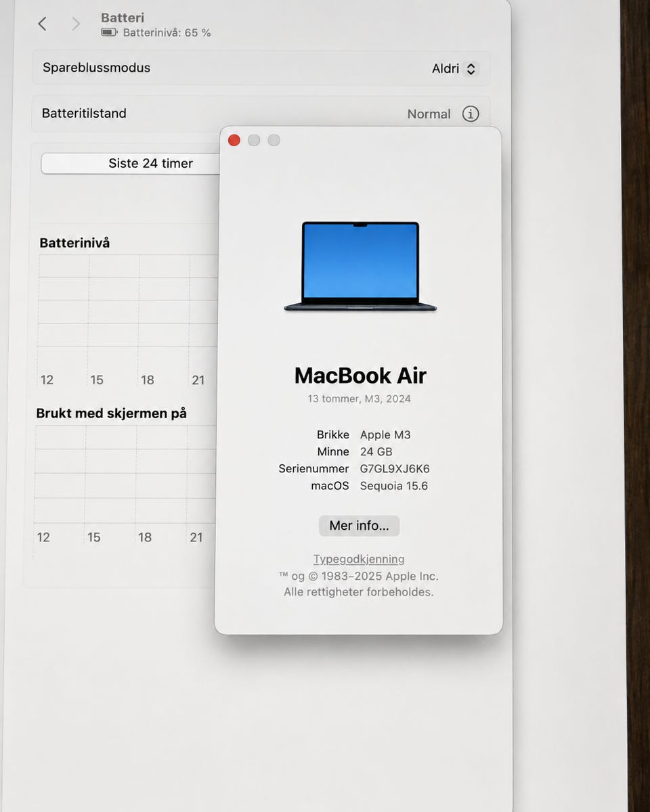This screenshot has height=812, width=650.
Task: Click the Brikke label
Action: point(333,434)
